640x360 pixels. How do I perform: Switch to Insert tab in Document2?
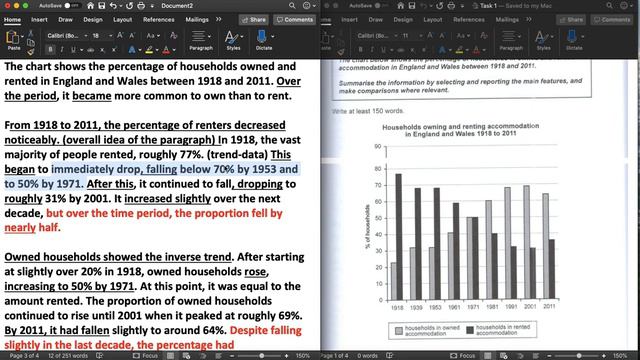39,19
